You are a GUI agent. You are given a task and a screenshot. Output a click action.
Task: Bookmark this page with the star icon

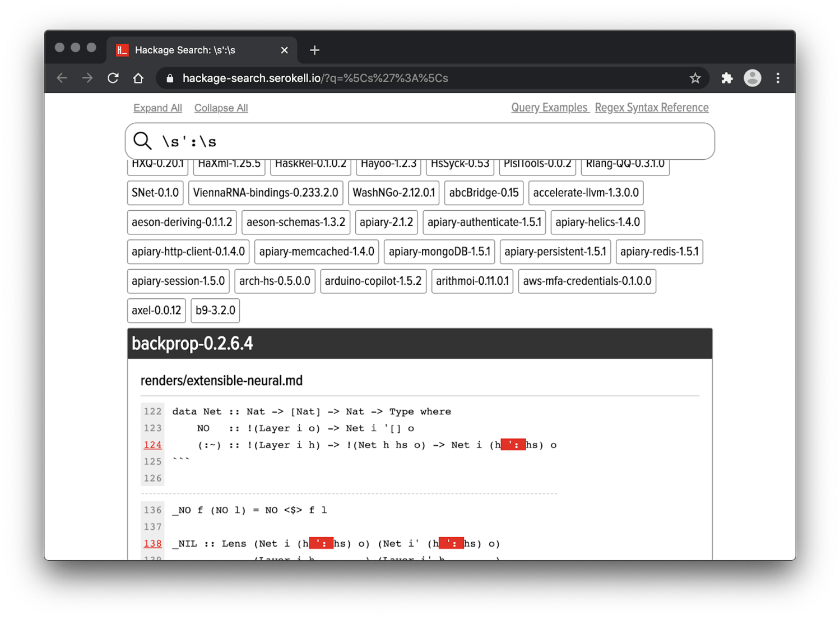[x=695, y=78]
